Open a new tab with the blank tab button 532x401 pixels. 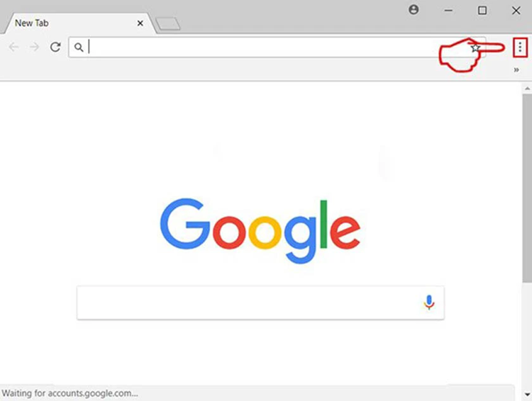167,23
